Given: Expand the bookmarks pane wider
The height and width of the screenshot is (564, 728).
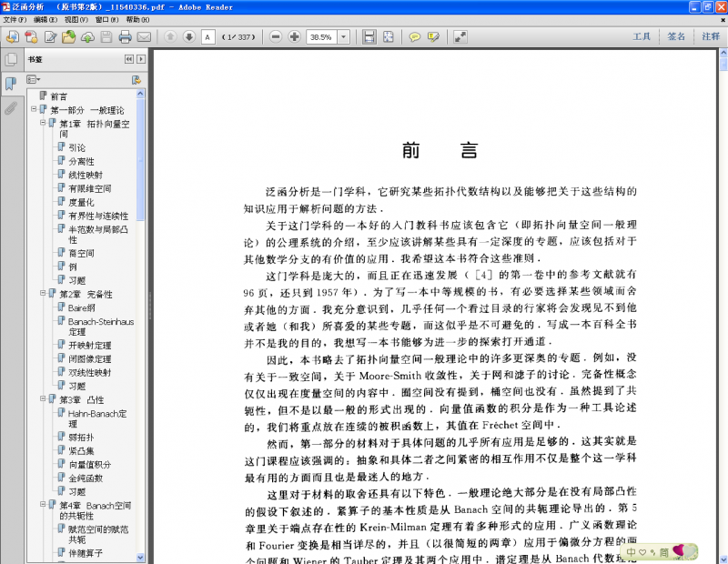Looking at the screenshot, I should [141, 59].
